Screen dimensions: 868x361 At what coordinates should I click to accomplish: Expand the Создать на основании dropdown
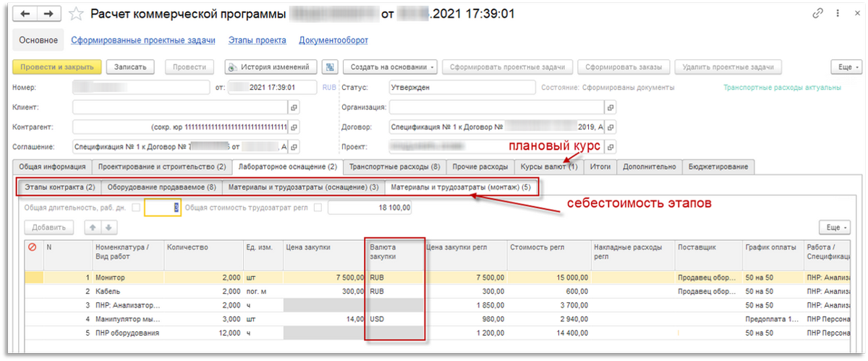click(x=391, y=67)
